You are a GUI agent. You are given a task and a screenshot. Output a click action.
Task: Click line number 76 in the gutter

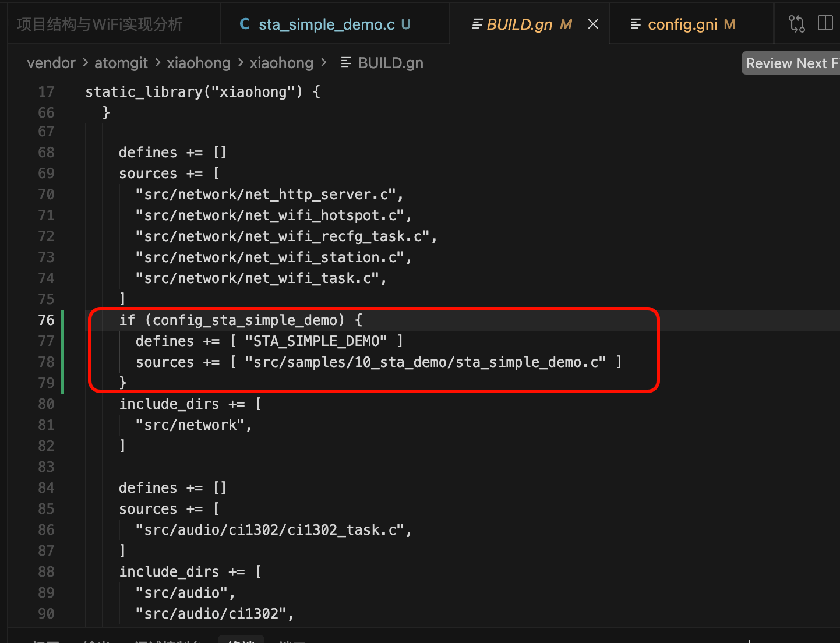[x=46, y=320]
